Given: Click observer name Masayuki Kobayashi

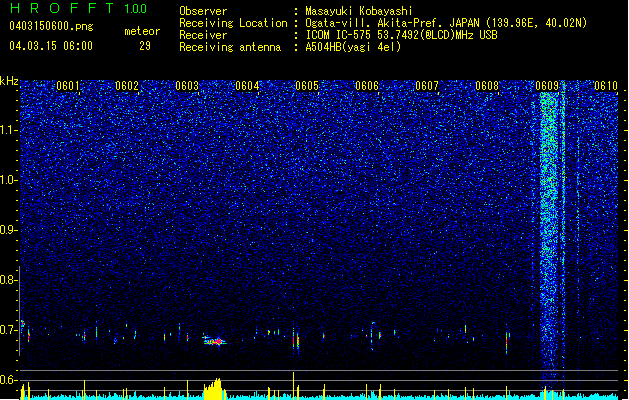Looking at the screenshot, I should click(359, 11).
